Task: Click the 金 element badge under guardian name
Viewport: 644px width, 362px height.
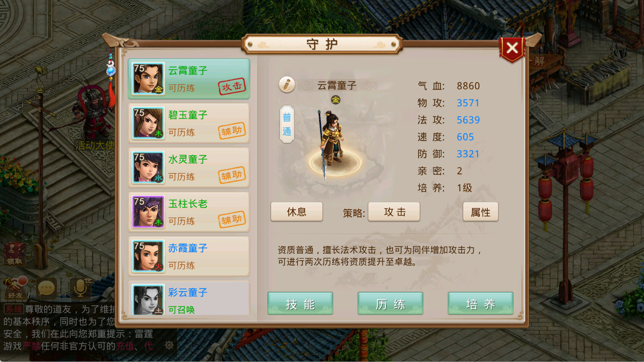Action: pyautogui.click(x=336, y=99)
